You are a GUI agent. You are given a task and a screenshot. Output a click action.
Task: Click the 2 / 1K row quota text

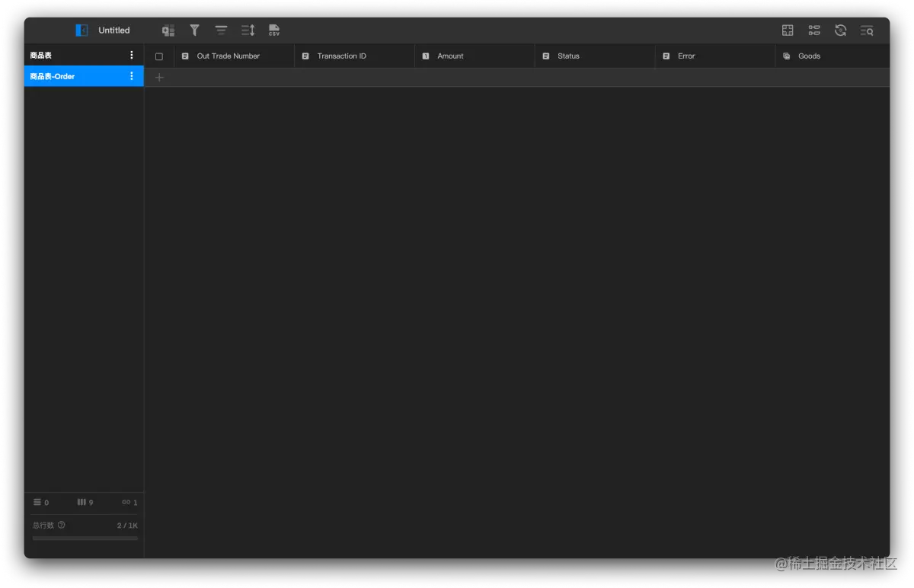click(127, 526)
